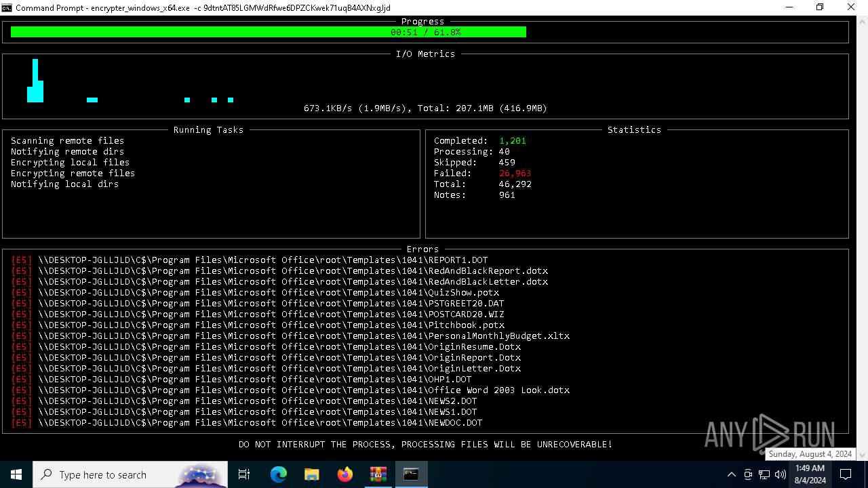This screenshot has width=868, height=488.
Task: Click the error line for PSTGREET20.DAT
Action: [x=258, y=304]
